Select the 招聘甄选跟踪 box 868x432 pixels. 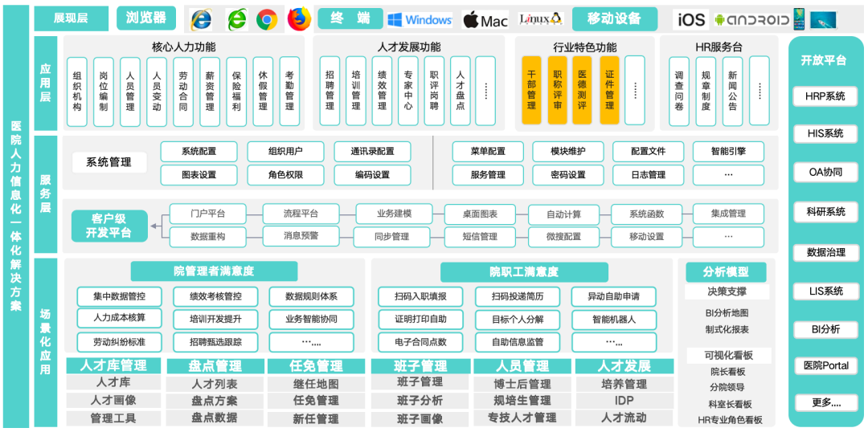point(215,342)
